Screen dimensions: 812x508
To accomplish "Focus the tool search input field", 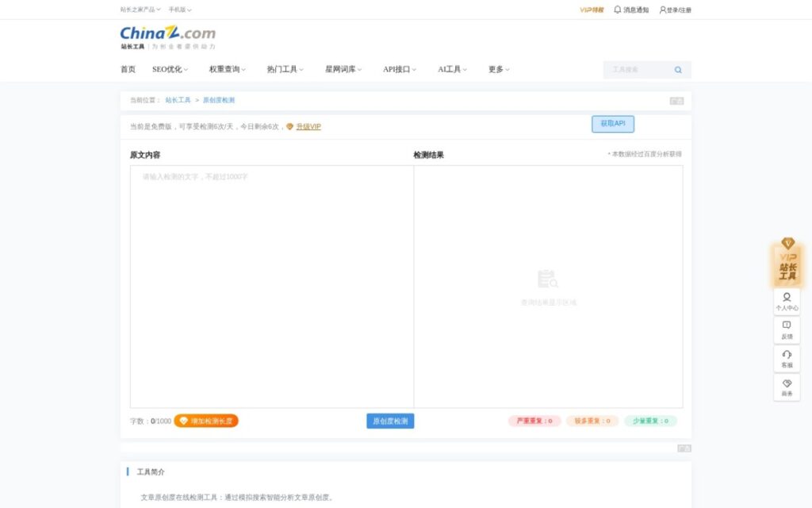I will click(638, 70).
